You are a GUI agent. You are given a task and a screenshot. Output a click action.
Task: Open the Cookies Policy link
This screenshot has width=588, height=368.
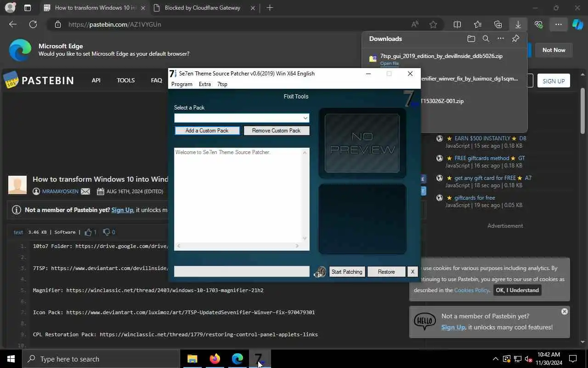[472, 290]
